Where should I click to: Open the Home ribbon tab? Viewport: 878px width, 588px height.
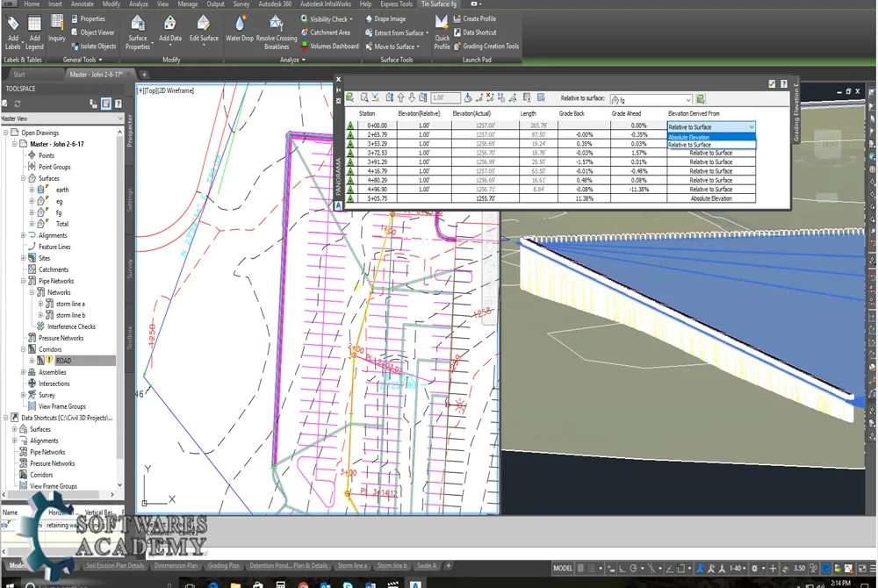coord(32,4)
